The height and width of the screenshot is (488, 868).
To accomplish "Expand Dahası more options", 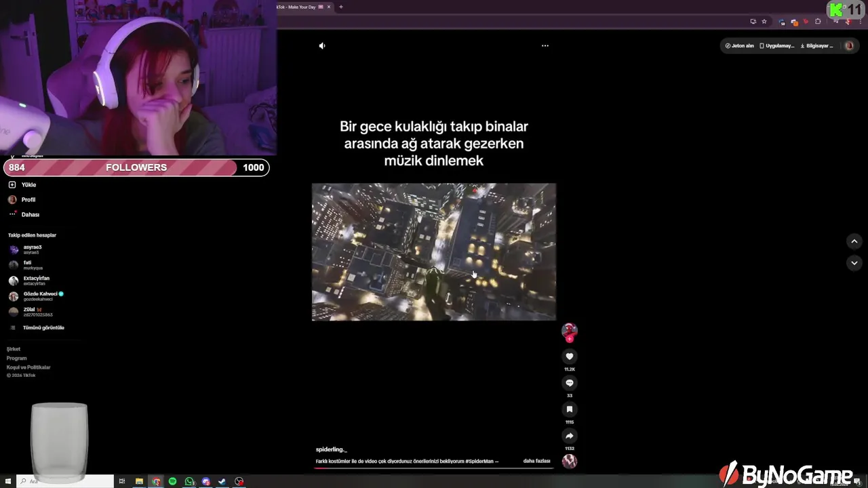I will pos(24,215).
